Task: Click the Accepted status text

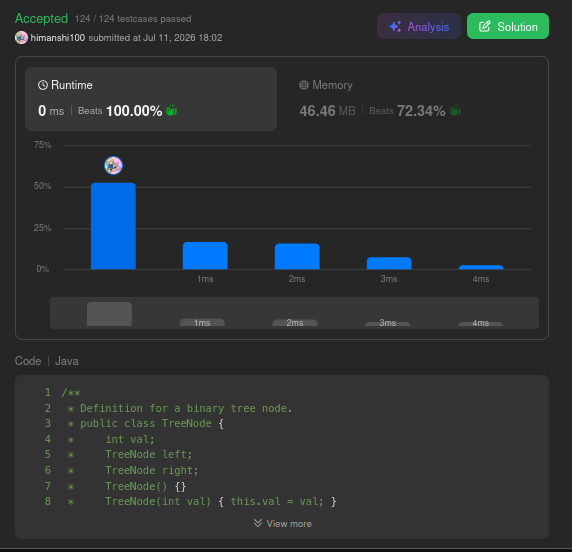Action: coord(42,18)
